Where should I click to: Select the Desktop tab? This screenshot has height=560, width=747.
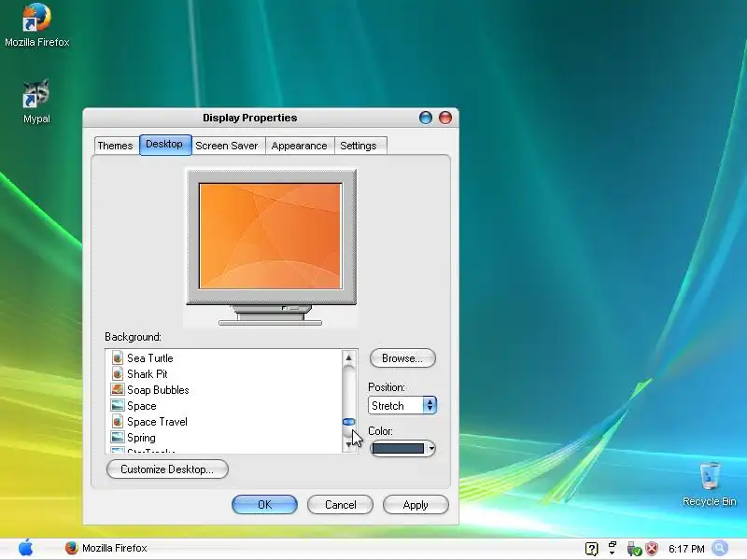165,145
